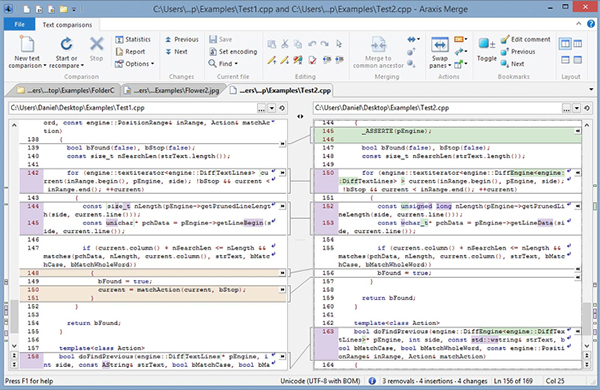Toggle a bookmark on current line
The height and width of the screenshot is (390, 600).
[486, 49]
